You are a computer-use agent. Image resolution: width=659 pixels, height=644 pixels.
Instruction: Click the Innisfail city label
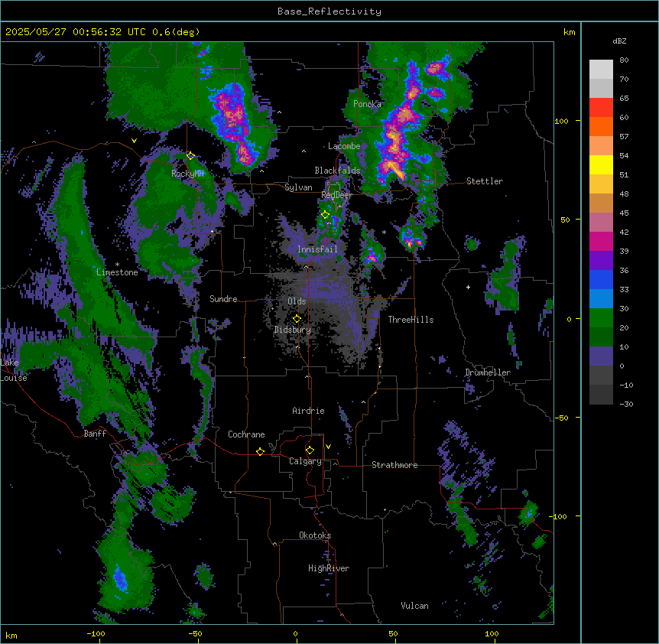[317, 249]
